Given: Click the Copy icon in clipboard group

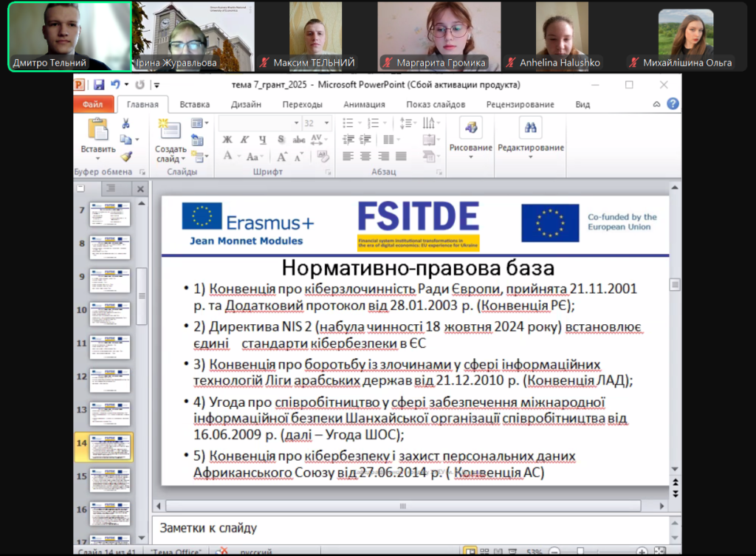Looking at the screenshot, I should (x=126, y=140).
